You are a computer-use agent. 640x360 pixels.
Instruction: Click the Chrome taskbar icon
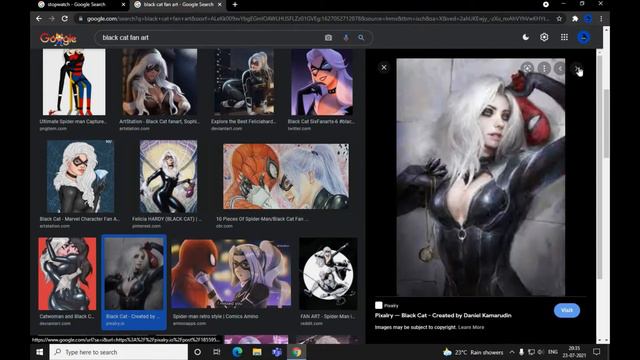pos(296,352)
